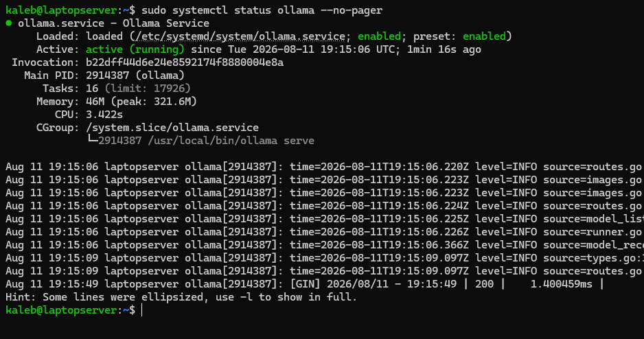The height and width of the screenshot is (339, 644).
Task: Click the 1.400459ms latency value
Action: coord(562,284)
